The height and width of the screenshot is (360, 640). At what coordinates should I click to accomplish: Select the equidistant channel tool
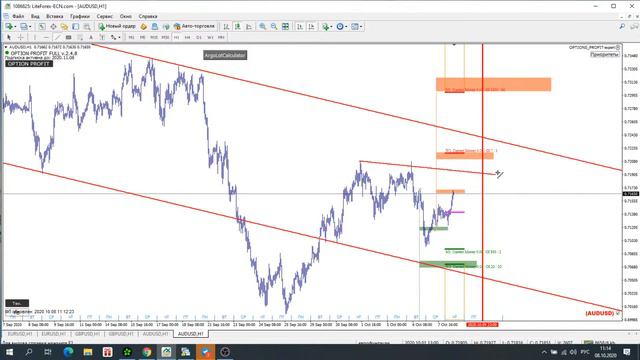pyautogui.click(x=69, y=38)
